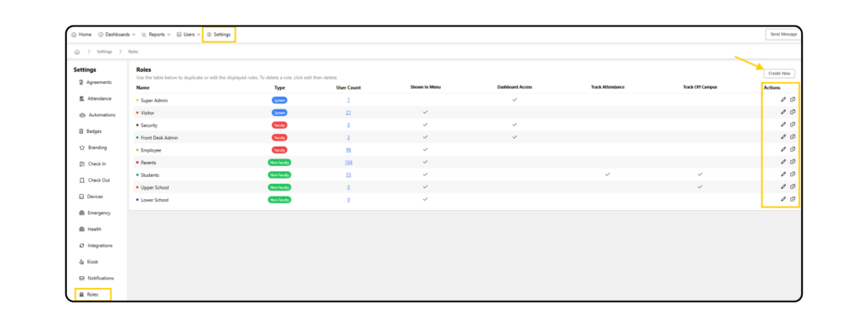Edit the Security role
The height and width of the screenshot is (327, 868).
click(x=782, y=125)
